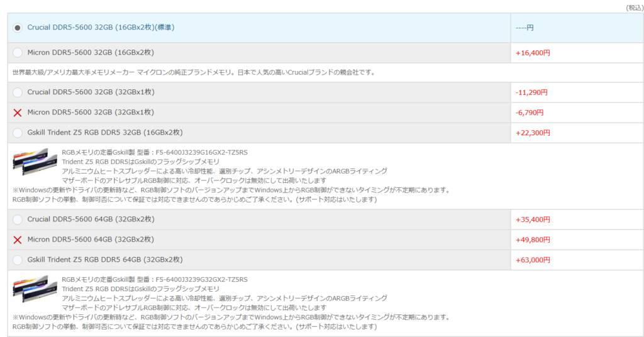Click the ----円 price of the standard option
644x337 pixels.
(525, 28)
